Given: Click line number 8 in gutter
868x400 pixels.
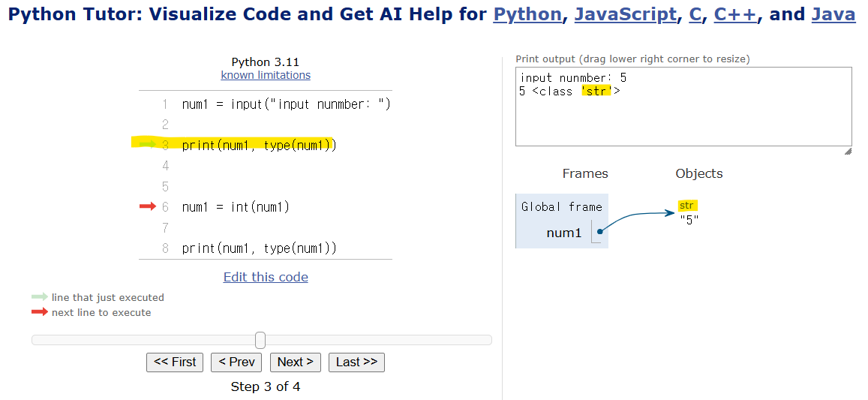Looking at the screenshot, I should pyautogui.click(x=165, y=248).
